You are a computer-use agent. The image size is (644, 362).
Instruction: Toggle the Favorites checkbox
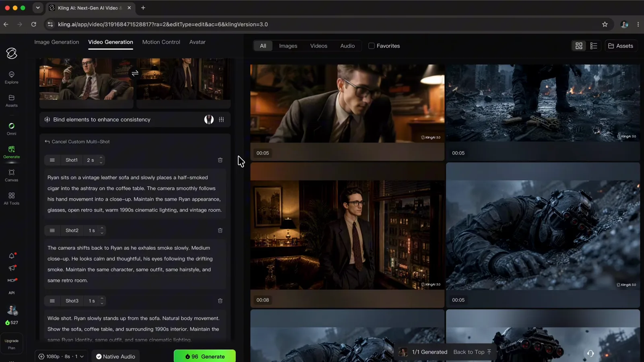(x=372, y=46)
